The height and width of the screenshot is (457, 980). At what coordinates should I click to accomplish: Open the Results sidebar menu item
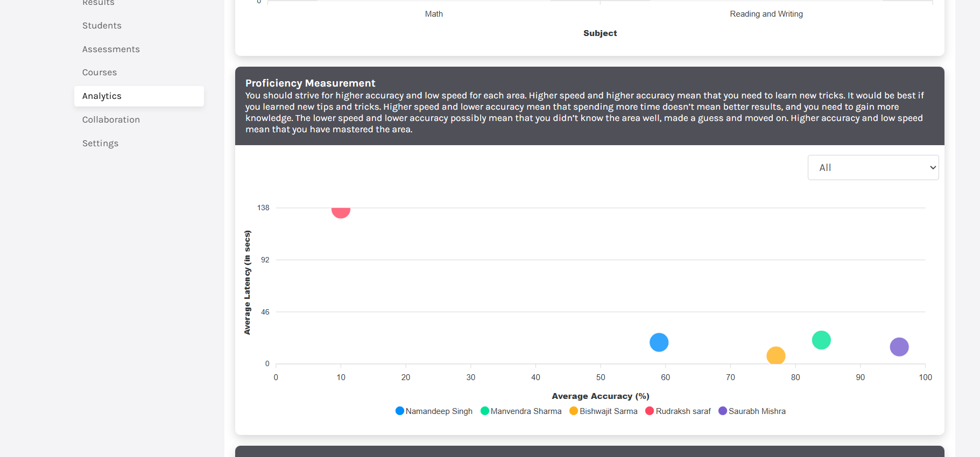tap(98, 3)
